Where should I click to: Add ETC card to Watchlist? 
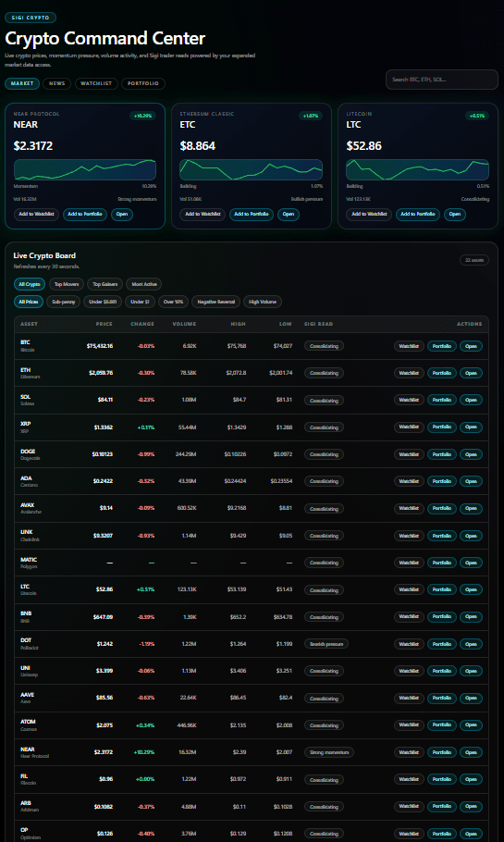pos(203,215)
